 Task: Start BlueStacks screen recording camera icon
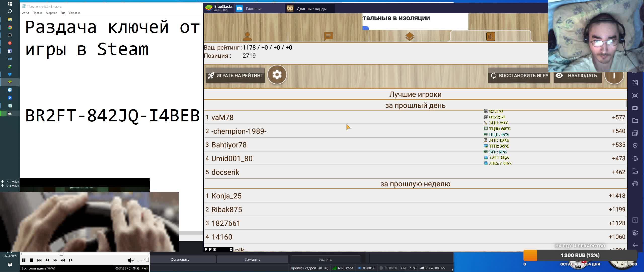pos(635,108)
